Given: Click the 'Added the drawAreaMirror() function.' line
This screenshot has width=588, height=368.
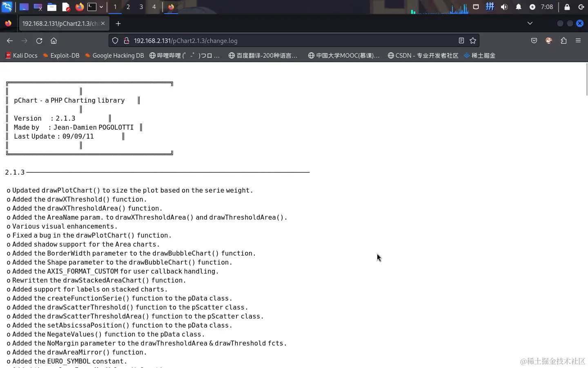Looking at the screenshot, I should pyautogui.click(x=76, y=352).
